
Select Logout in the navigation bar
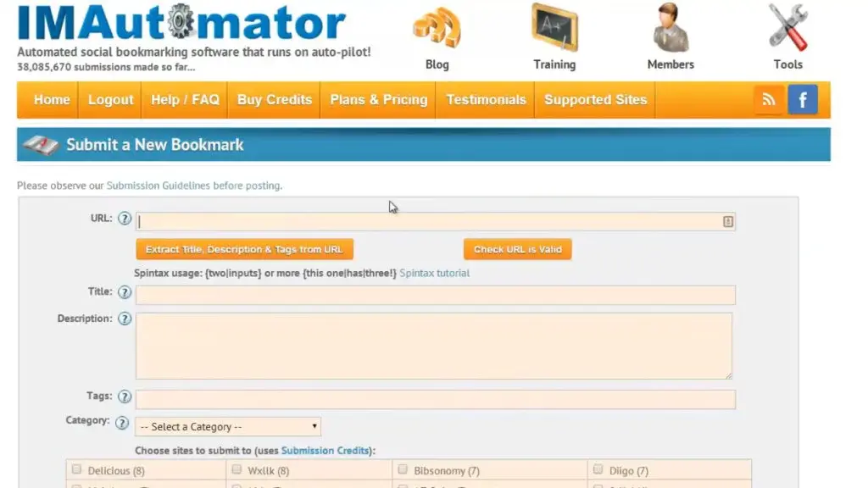coord(110,100)
